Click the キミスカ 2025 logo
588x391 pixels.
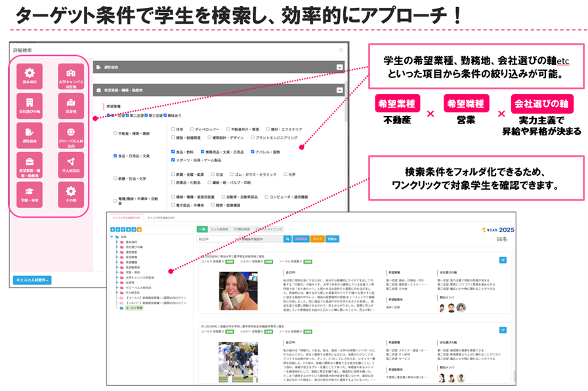pyautogui.click(x=497, y=230)
